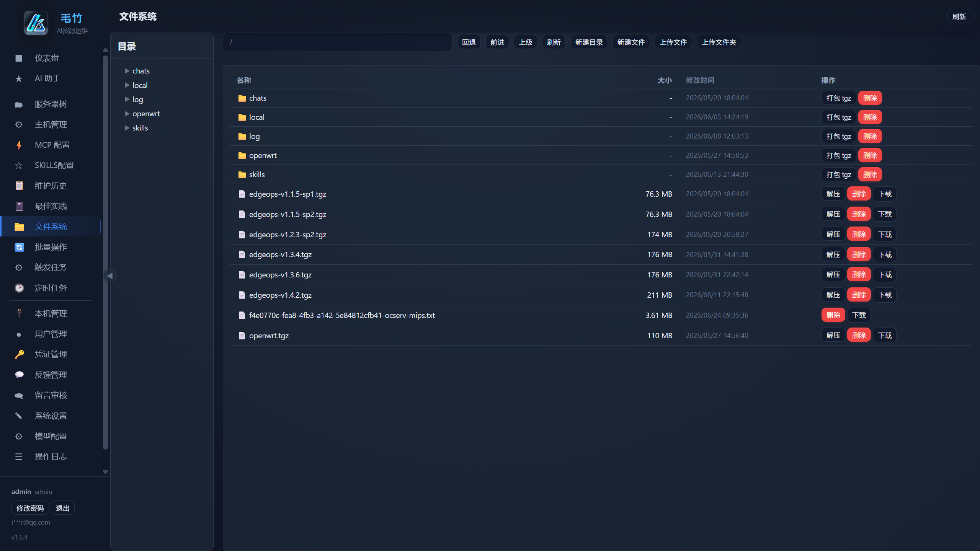Open the 仪表盘 dashboard icon

coord(19,58)
